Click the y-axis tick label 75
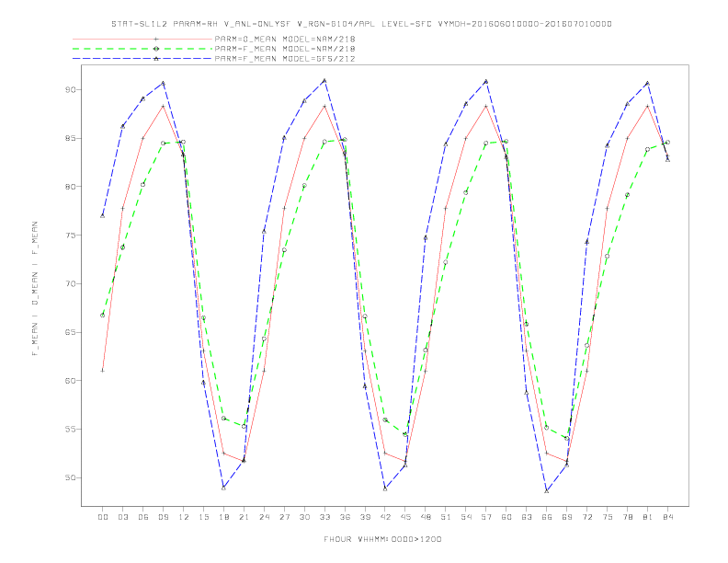 coord(70,236)
